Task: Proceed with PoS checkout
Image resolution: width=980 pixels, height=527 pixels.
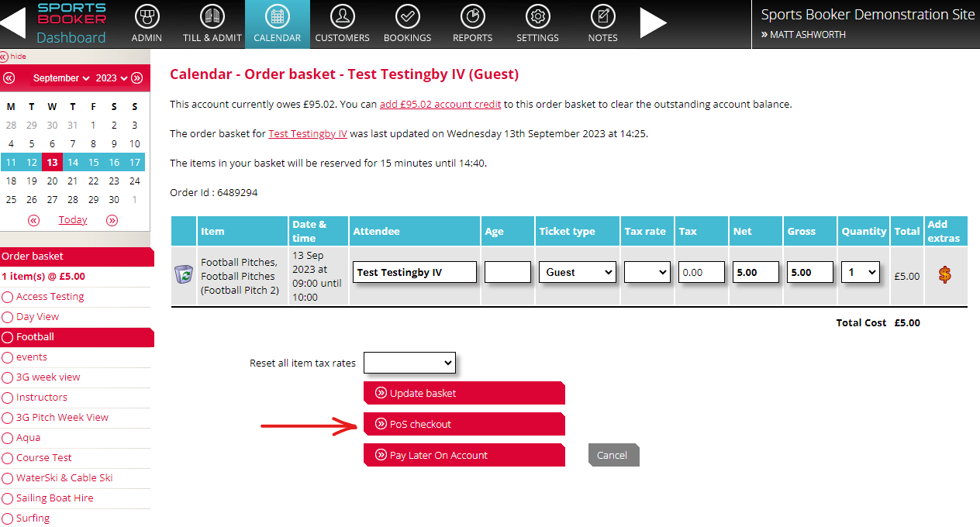Action: click(464, 424)
